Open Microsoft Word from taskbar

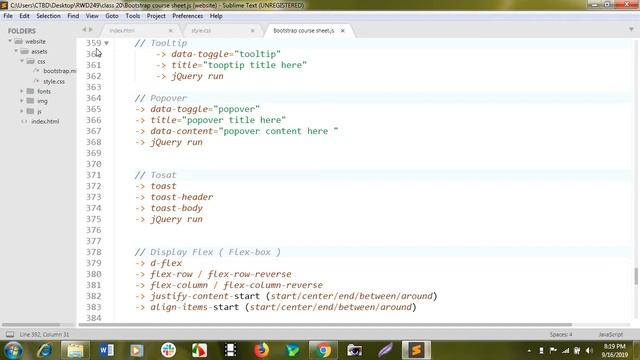point(106,350)
